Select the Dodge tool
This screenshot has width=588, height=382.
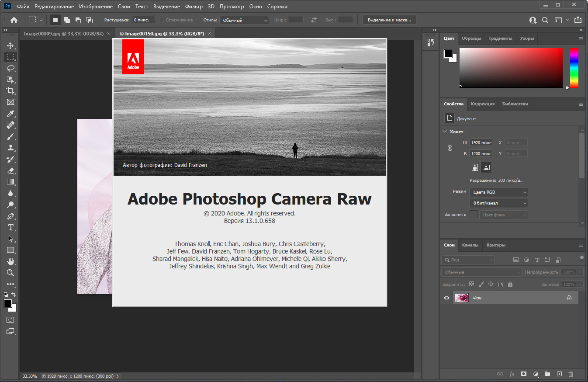(x=10, y=205)
